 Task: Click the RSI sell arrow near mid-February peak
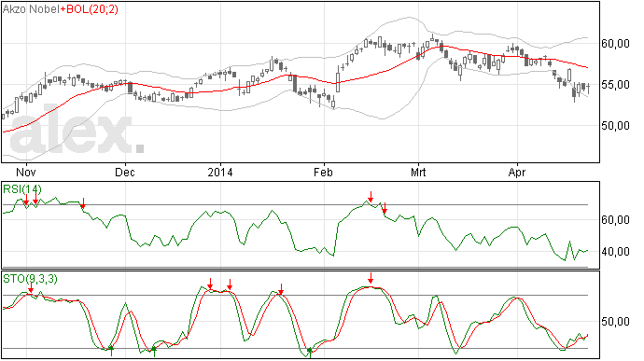coord(371,197)
